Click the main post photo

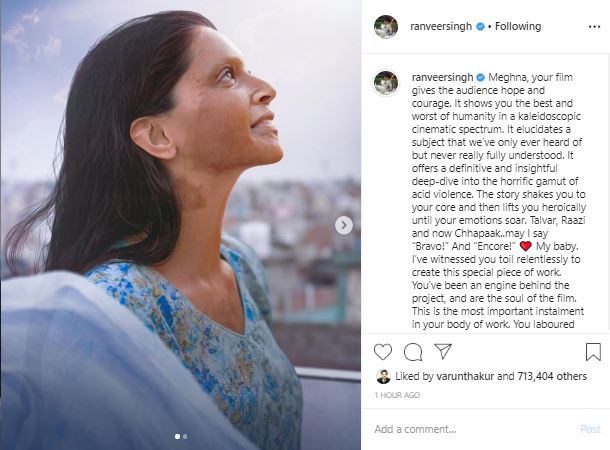pyautogui.click(x=180, y=225)
